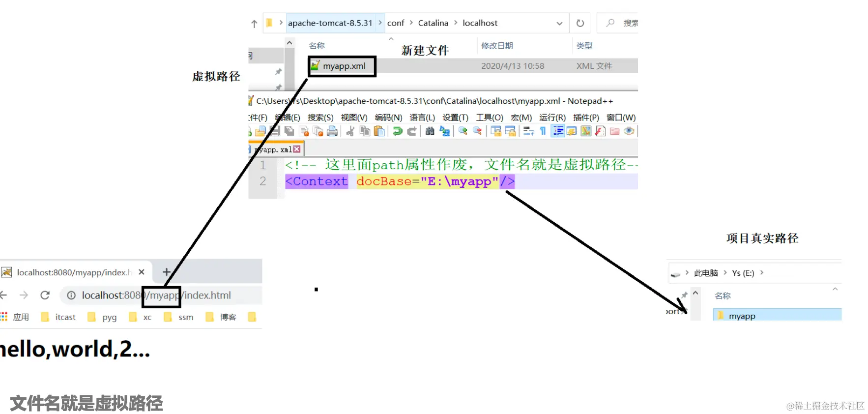Open the 宏(M) menu in Notepad++
868x414 pixels.
tap(521, 118)
